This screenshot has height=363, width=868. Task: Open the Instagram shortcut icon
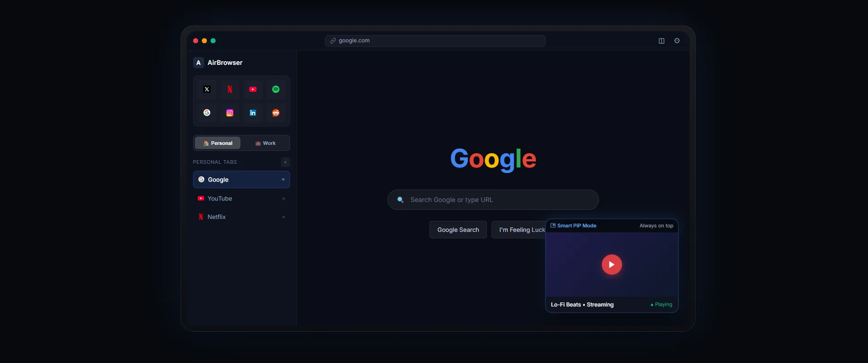230,113
